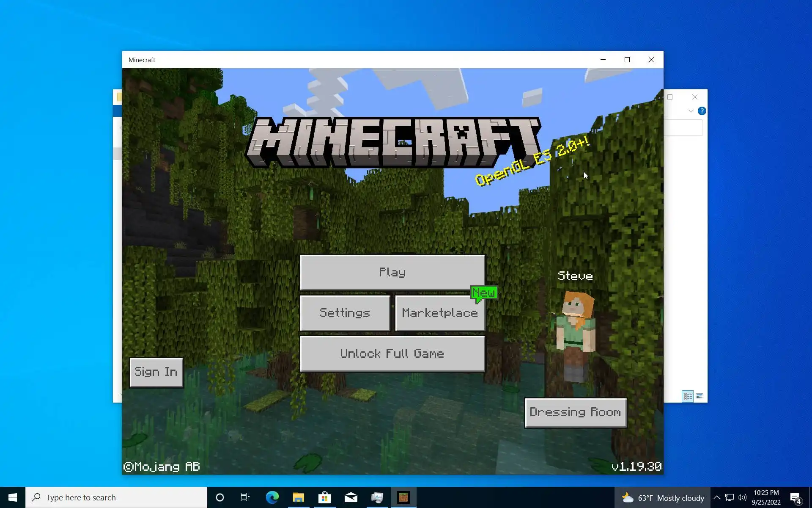Open the notification center
The image size is (812, 508).
point(796,497)
